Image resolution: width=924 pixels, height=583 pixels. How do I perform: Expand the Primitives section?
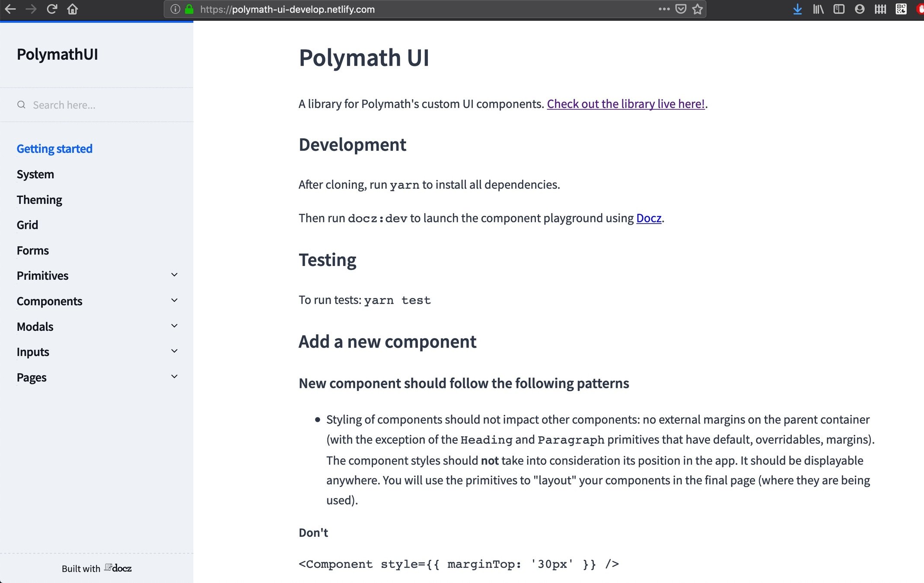click(174, 275)
